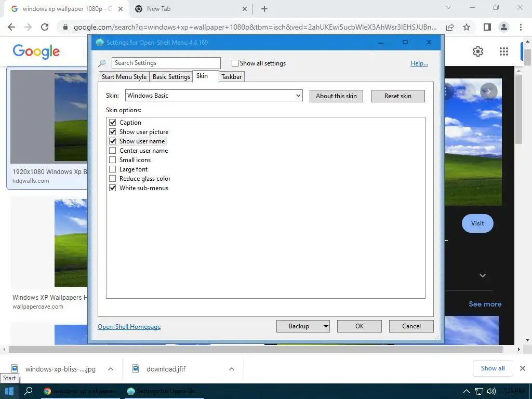Toggle Chrome side panel icon

[487, 27]
